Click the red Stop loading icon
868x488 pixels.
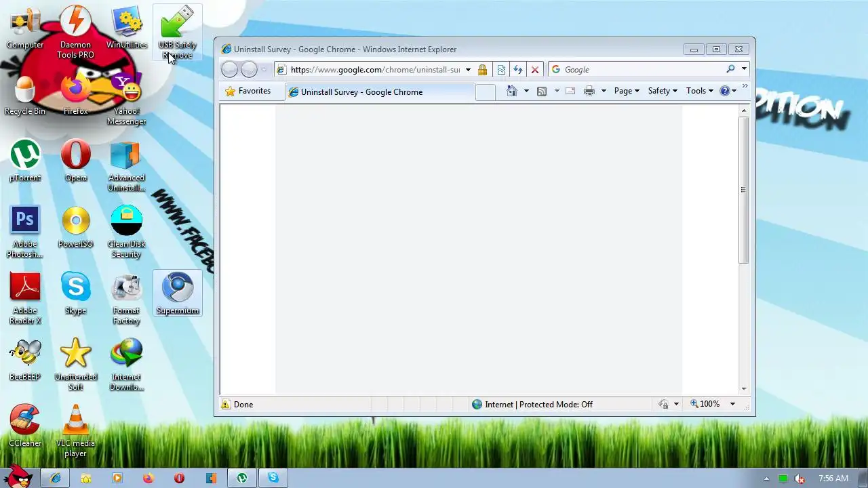click(535, 70)
